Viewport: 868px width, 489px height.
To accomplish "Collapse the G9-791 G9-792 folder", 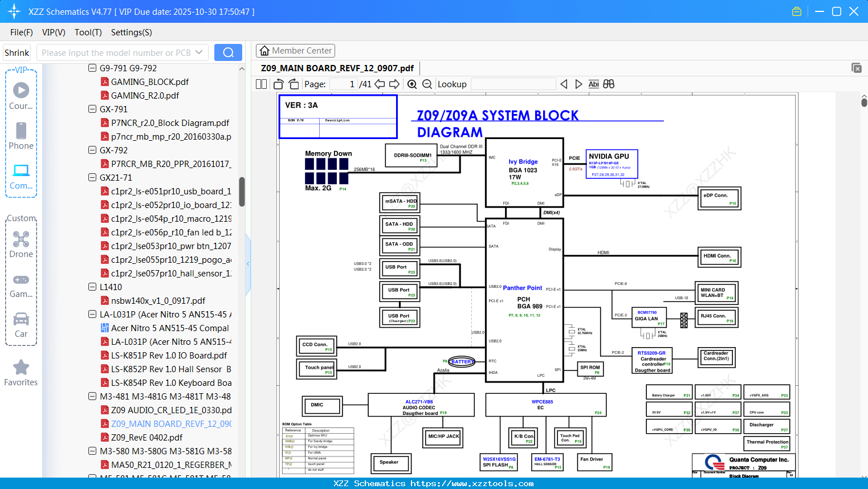I will 92,68.
